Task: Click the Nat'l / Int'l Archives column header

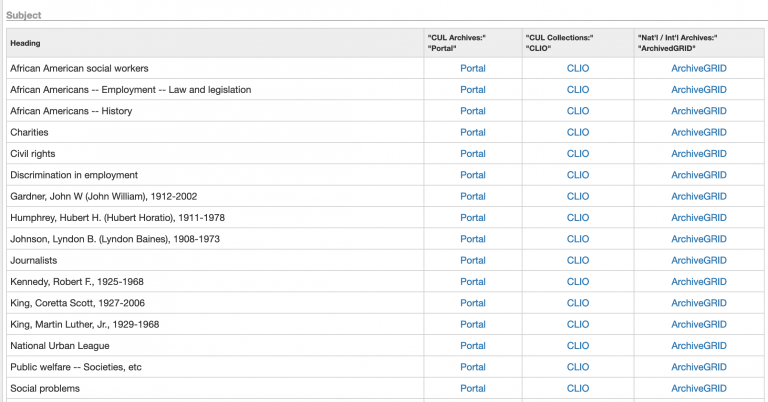Action: click(699, 43)
